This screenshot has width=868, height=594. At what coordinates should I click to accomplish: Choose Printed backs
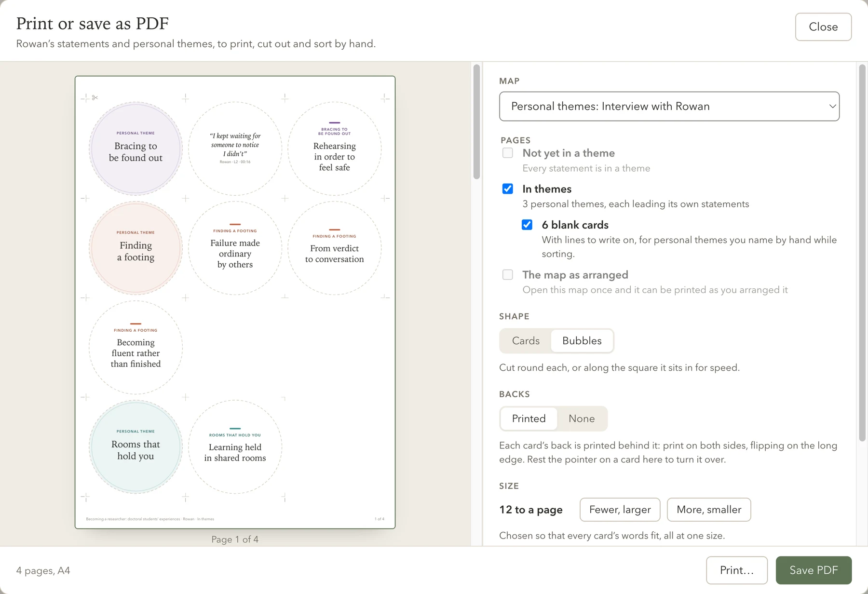pos(529,418)
